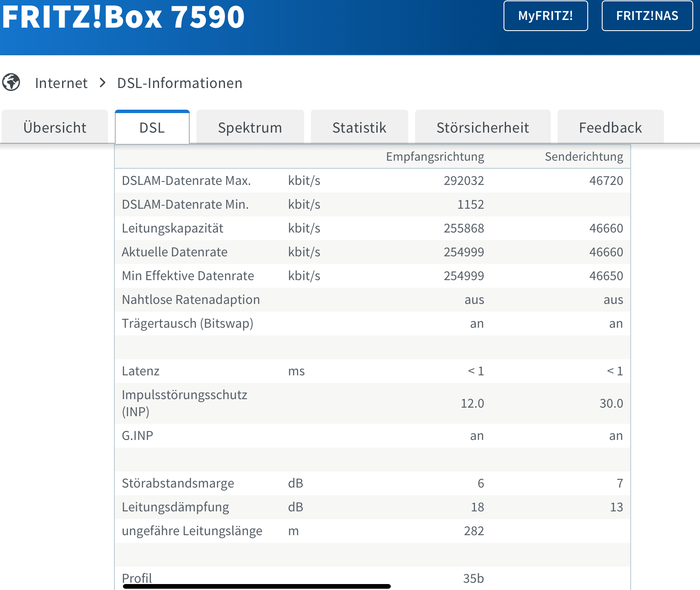Image resolution: width=700 pixels, height=590 pixels.
Task: Select the Impulsstörungsschutz (INP) label
Action: 185,403
